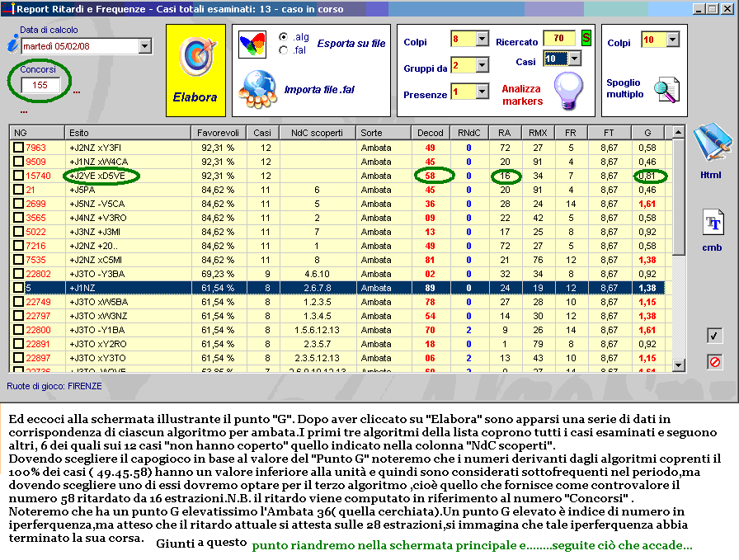The height and width of the screenshot is (560, 739).
Task: Open the Presenze dropdown
Action: [x=482, y=92]
